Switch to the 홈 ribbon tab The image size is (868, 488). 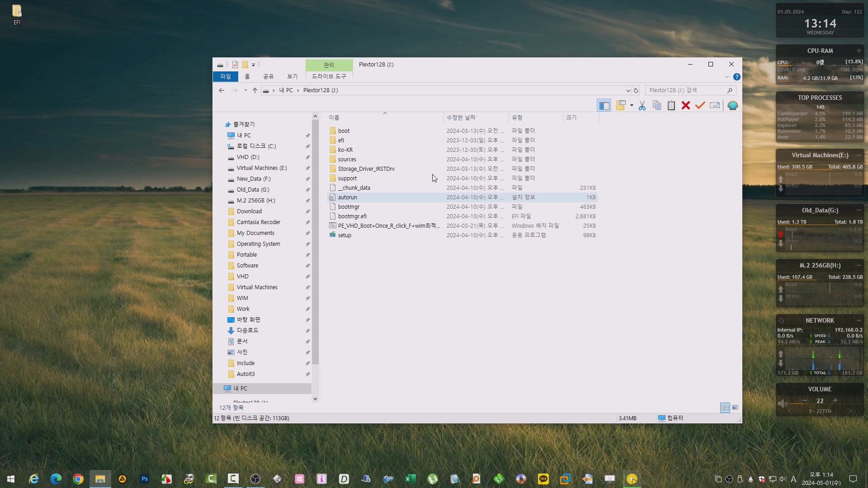pos(247,76)
